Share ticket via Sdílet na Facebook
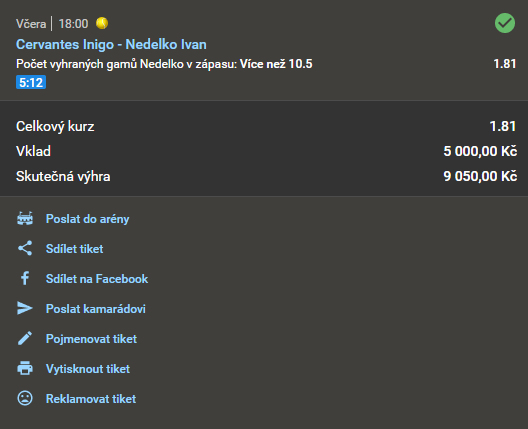The height and width of the screenshot is (429, 528). point(97,278)
